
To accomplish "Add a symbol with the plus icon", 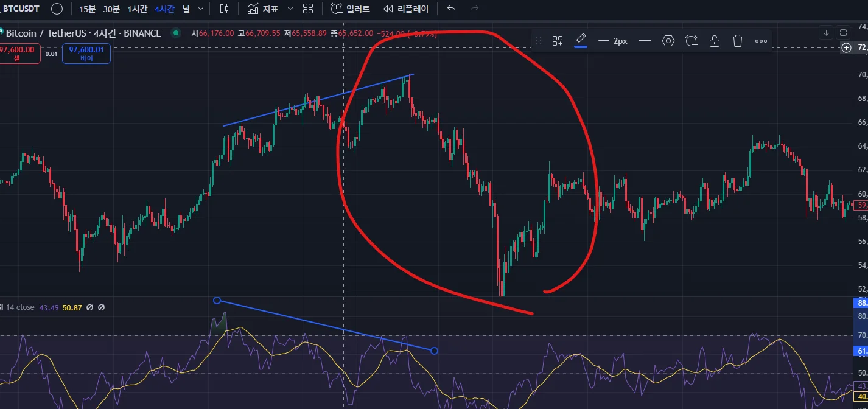I will (57, 9).
